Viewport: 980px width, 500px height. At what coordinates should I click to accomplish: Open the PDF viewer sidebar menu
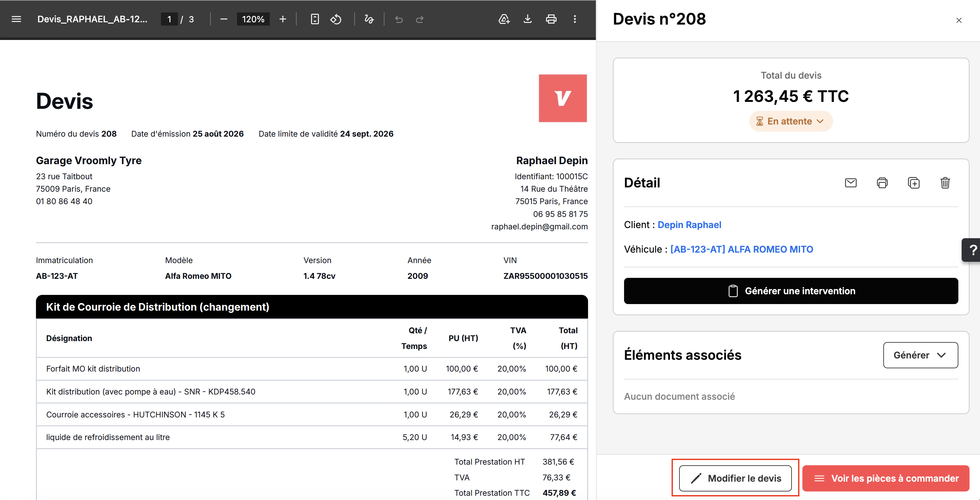click(16, 19)
